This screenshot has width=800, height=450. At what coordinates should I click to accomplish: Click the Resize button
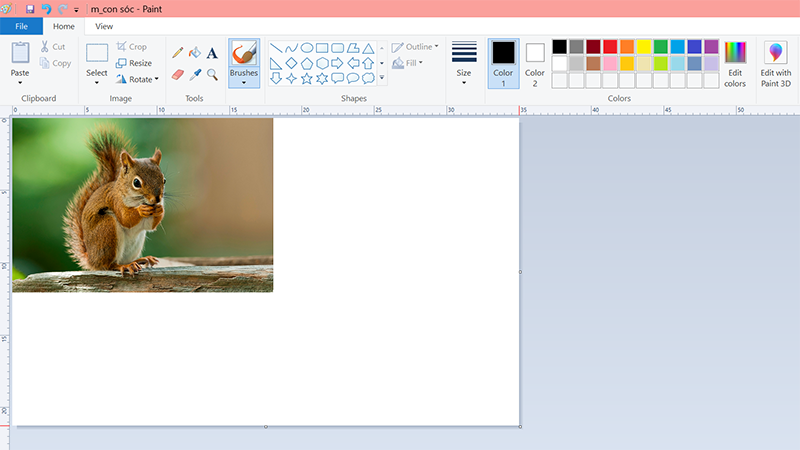tap(134, 63)
